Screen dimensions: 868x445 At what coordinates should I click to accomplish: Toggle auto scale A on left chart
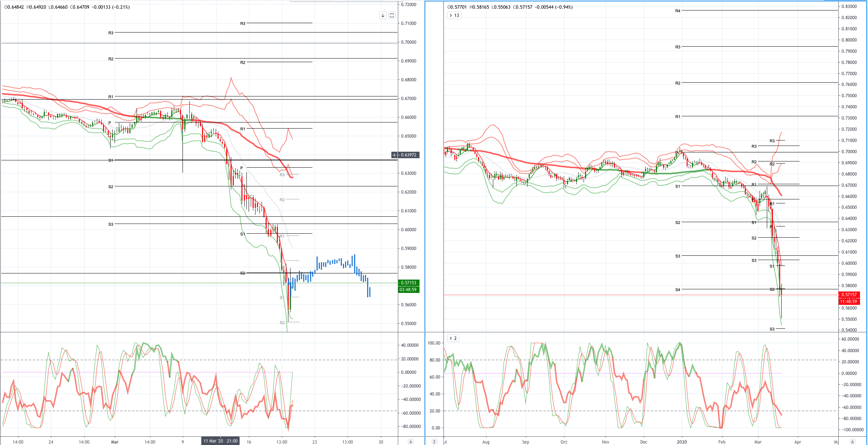(410, 441)
